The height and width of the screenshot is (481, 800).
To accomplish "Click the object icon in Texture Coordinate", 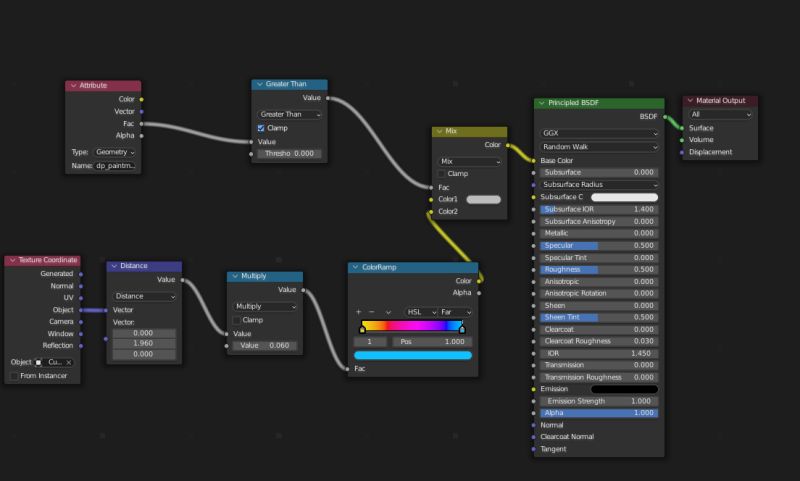I will pyautogui.click(x=38, y=363).
